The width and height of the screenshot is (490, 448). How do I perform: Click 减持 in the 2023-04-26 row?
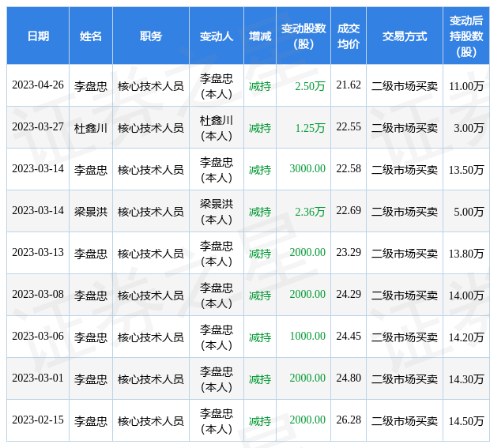tap(260, 86)
